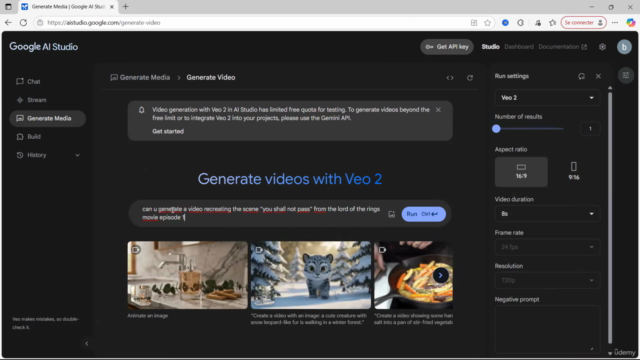Click the bell icon in notification banner
Image resolution: width=640 pixels, height=360 pixels.
(141, 110)
